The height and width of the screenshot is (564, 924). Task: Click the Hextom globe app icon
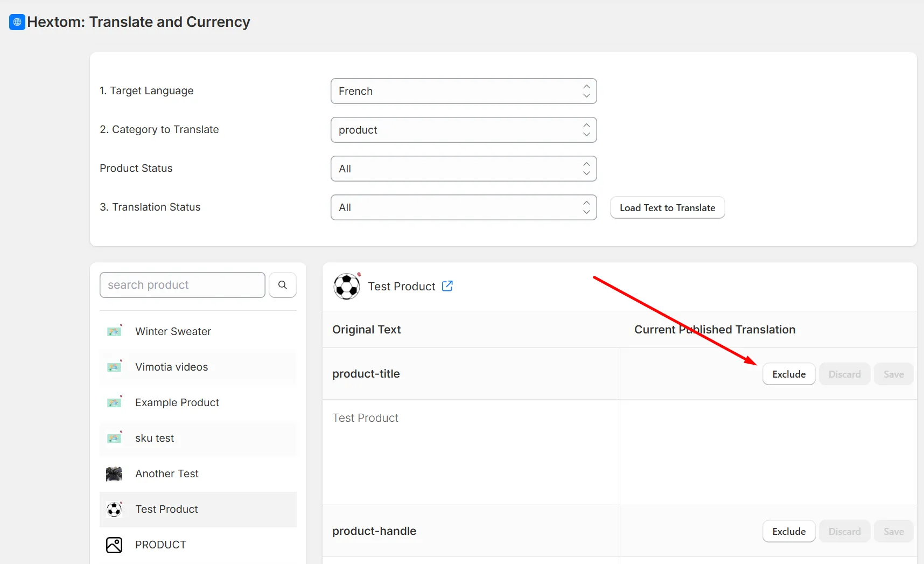tap(17, 22)
